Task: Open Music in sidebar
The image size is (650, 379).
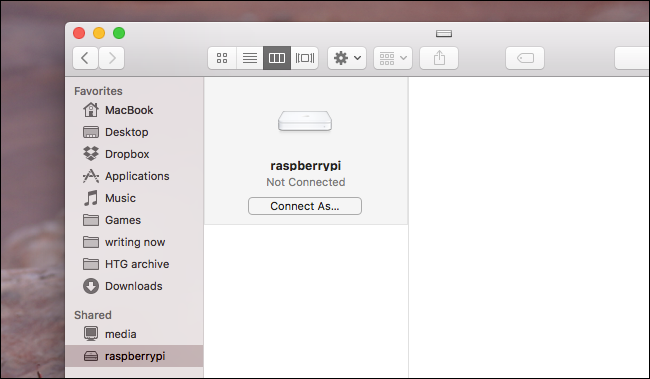Action: (134, 198)
